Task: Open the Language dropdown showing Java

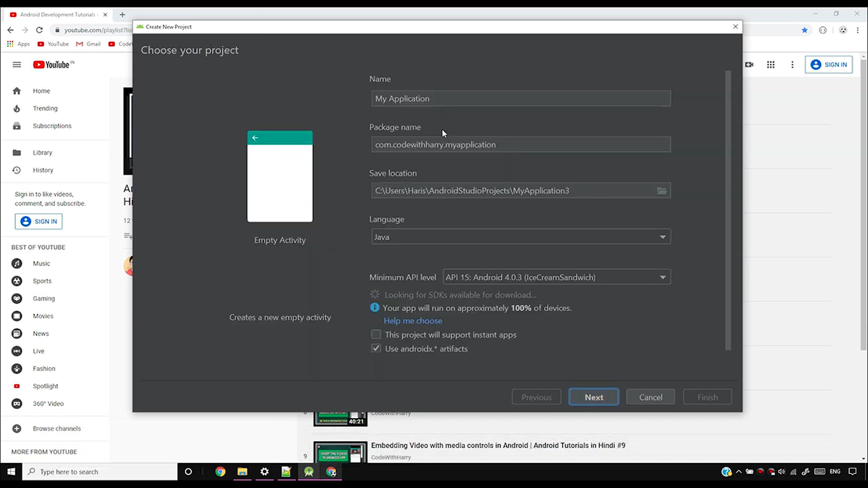Action: tap(521, 237)
